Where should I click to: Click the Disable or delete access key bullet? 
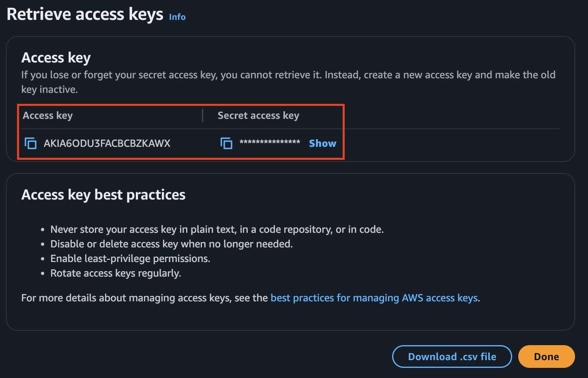pos(172,244)
